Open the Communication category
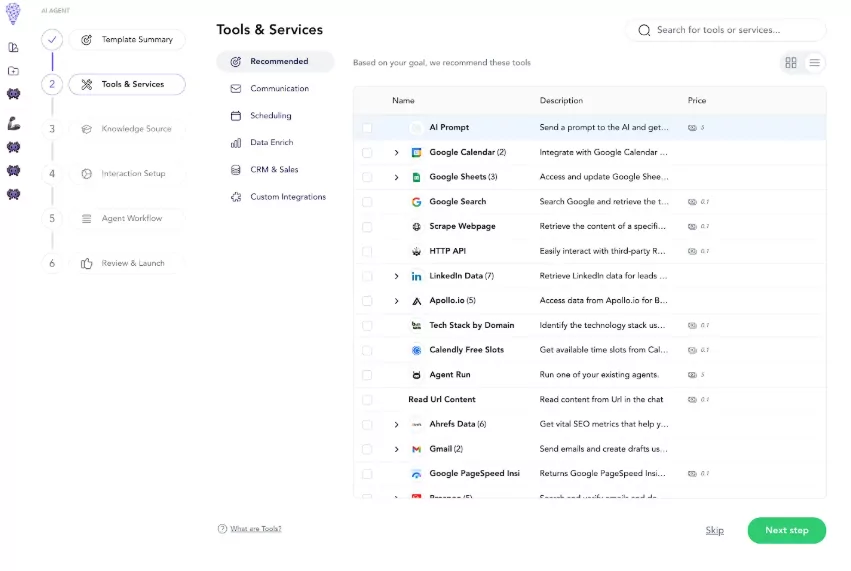The image size is (851, 571). [279, 88]
